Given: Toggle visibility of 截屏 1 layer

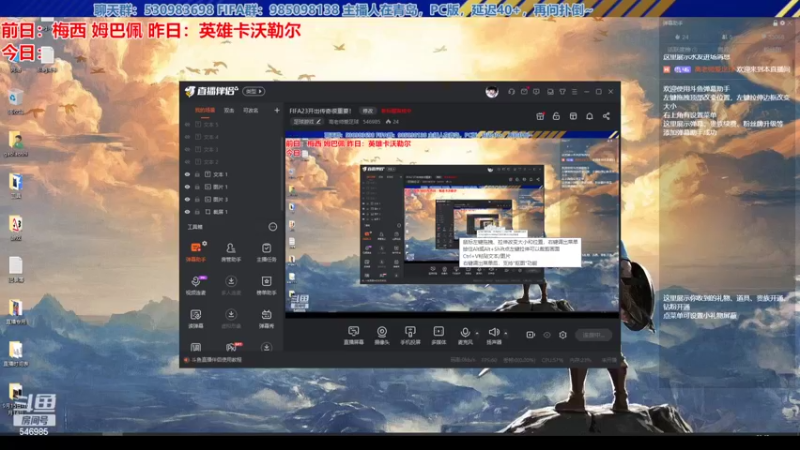Looking at the screenshot, I should pos(187,212).
